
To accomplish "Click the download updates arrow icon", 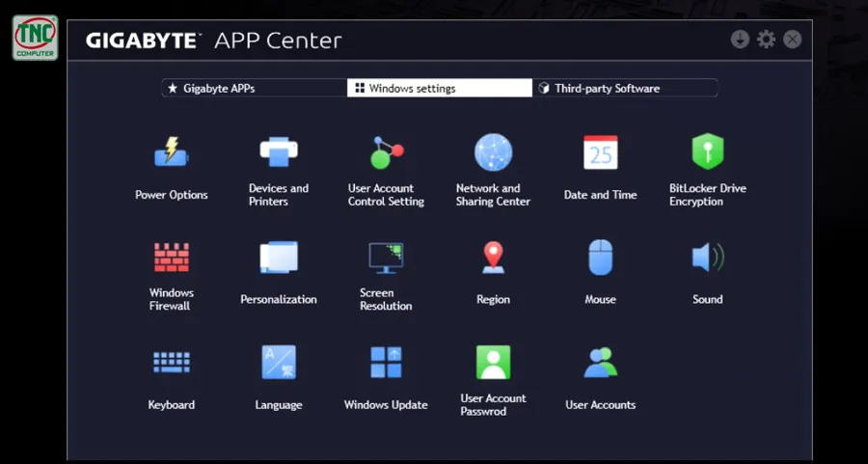I will [x=740, y=40].
